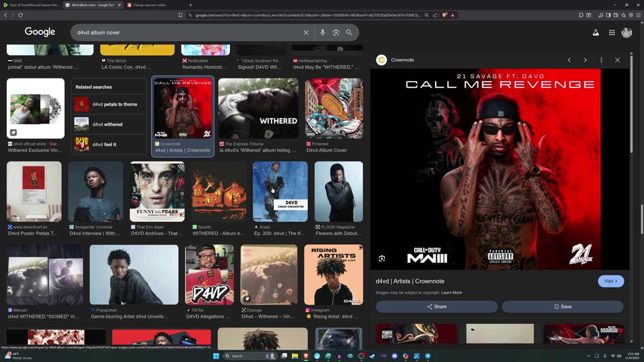Open the Funny Little Fears thumbnail

pyautogui.click(x=157, y=192)
